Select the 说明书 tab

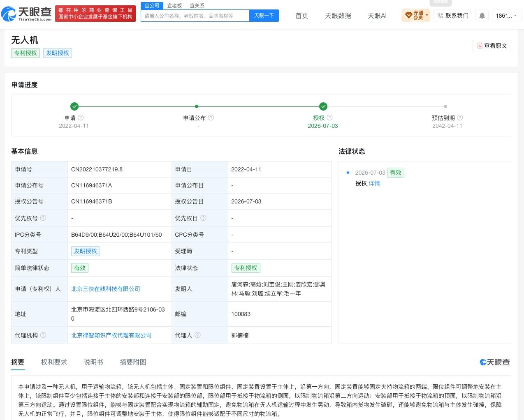(93, 362)
